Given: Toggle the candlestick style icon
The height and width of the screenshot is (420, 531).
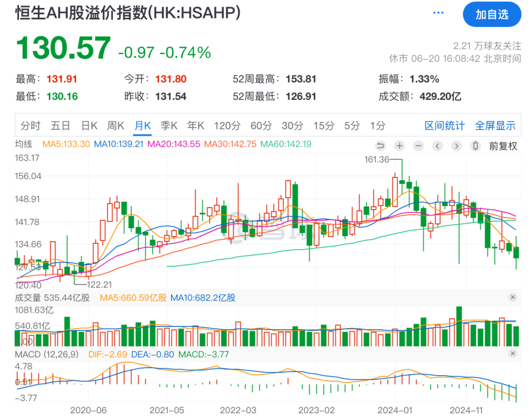Looking at the screenshot, I should 475,146.
